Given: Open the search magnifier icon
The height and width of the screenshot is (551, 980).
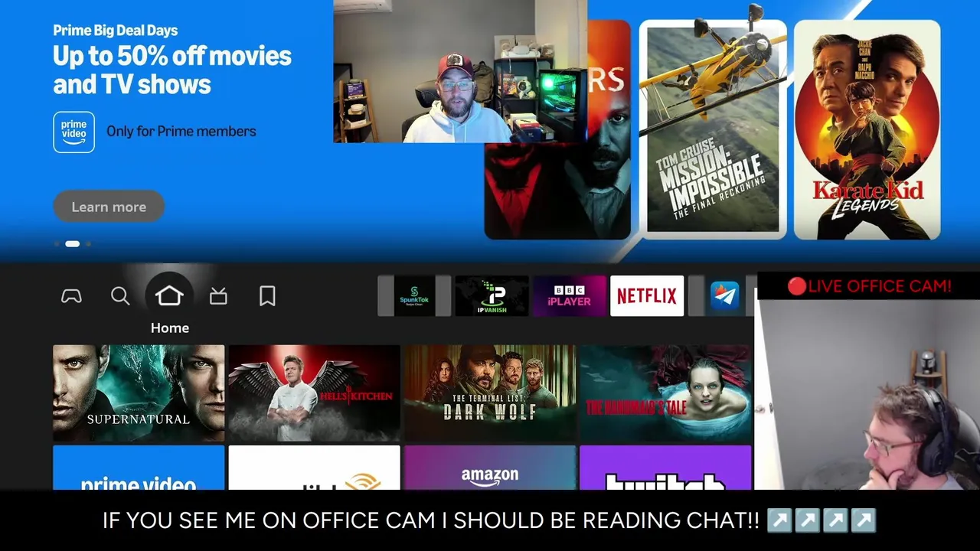Looking at the screenshot, I should pyautogui.click(x=120, y=296).
